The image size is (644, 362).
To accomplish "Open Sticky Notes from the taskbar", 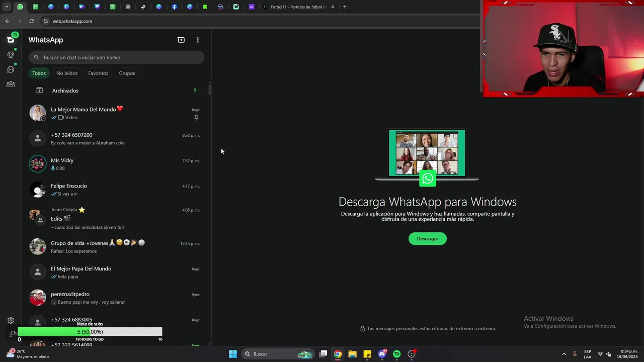I will point(367,354).
